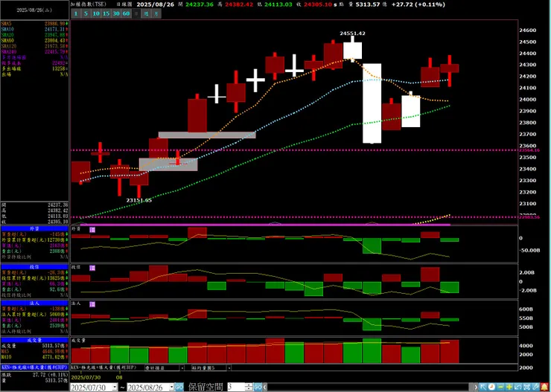Click the yellow plus zoom-in icon
This screenshot has height=392, width=551.
[508, 387]
